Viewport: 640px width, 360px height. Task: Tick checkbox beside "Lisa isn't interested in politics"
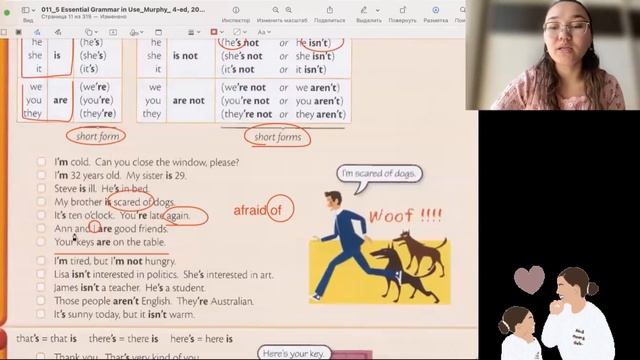(41, 274)
